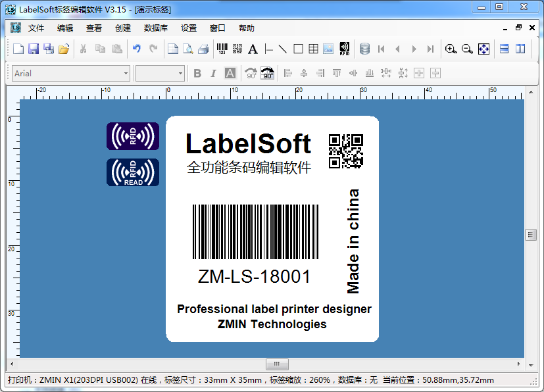Open the 创建 menu
Viewport: 544px width, 392px height.
click(123, 28)
